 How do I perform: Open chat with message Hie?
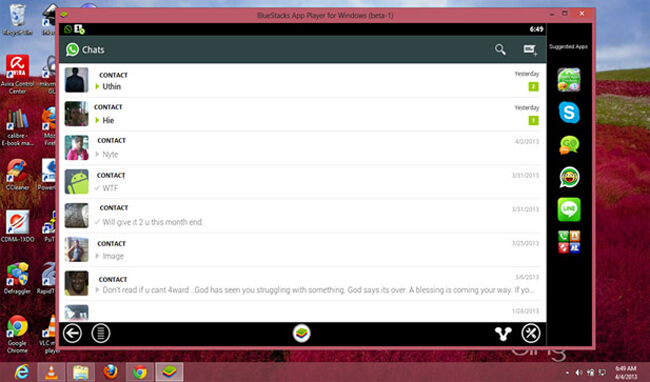coord(302,114)
